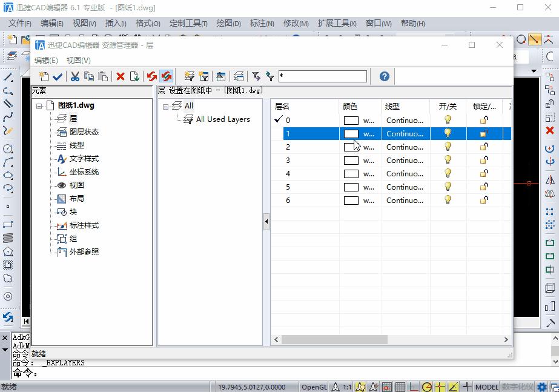Select 图层状态 in the elements tree
This screenshot has height=392, width=559.
[x=84, y=132]
